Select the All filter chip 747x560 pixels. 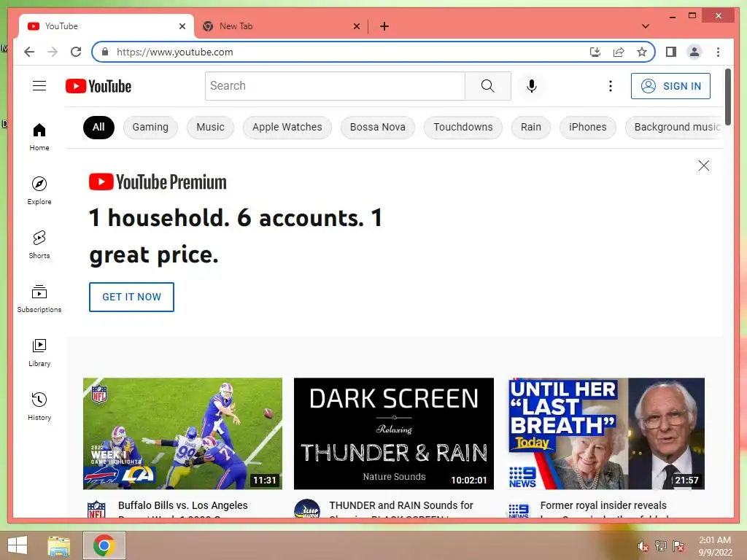pyautogui.click(x=98, y=127)
